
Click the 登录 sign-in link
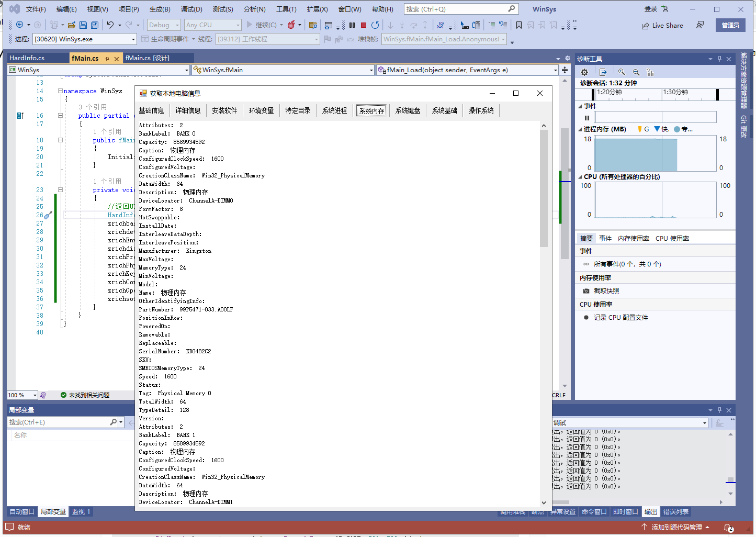click(651, 9)
